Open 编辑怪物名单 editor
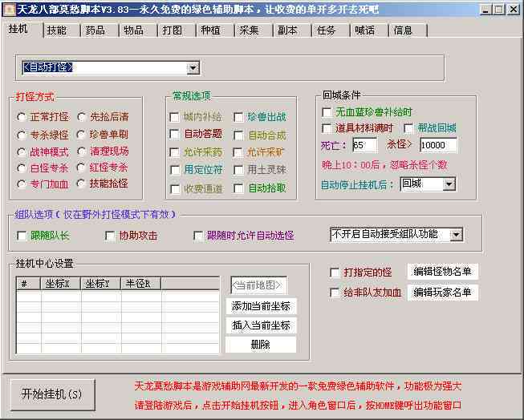 (442, 272)
